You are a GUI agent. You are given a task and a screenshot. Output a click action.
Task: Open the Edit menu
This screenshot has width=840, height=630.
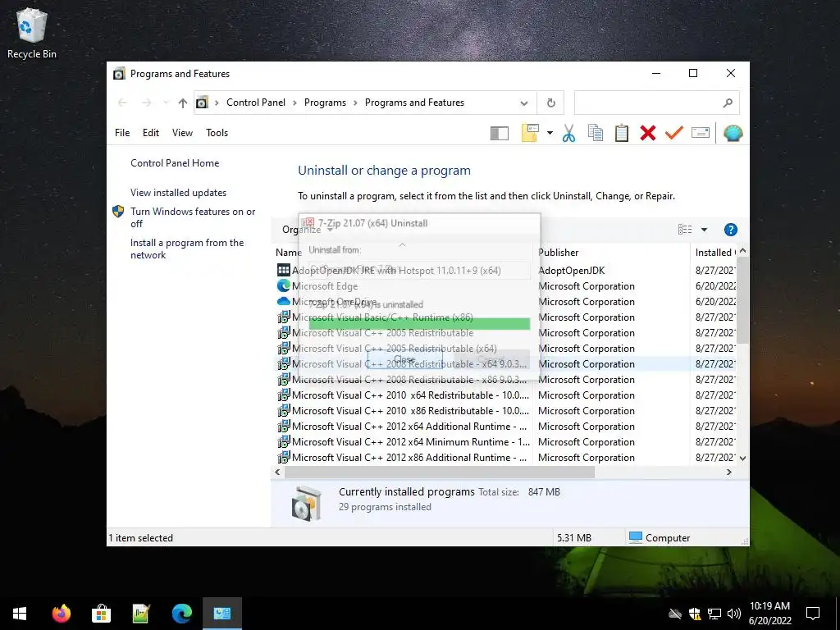(x=151, y=133)
